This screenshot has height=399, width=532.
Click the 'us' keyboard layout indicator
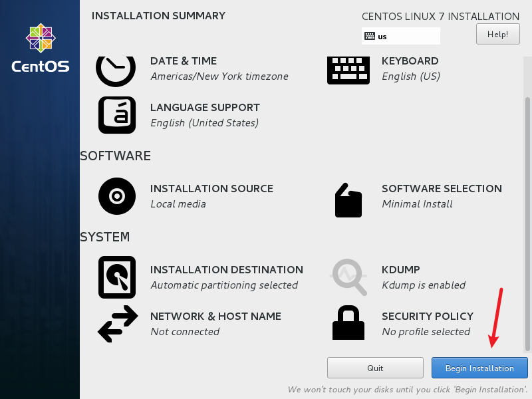pos(401,36)
